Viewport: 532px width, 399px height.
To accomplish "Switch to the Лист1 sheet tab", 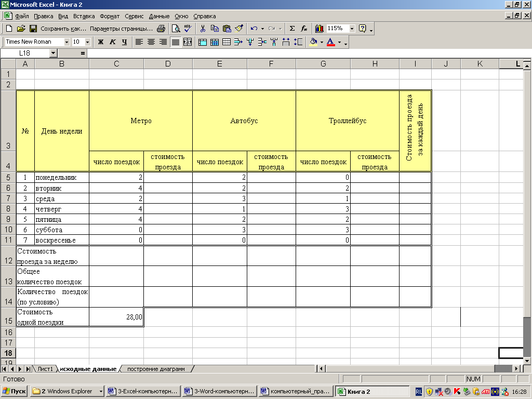I will [45, 369].
